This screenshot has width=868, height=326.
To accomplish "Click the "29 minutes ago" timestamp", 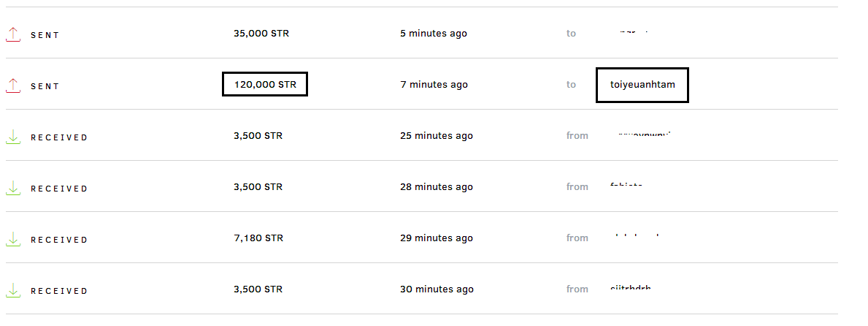I will tap(437, 238).
